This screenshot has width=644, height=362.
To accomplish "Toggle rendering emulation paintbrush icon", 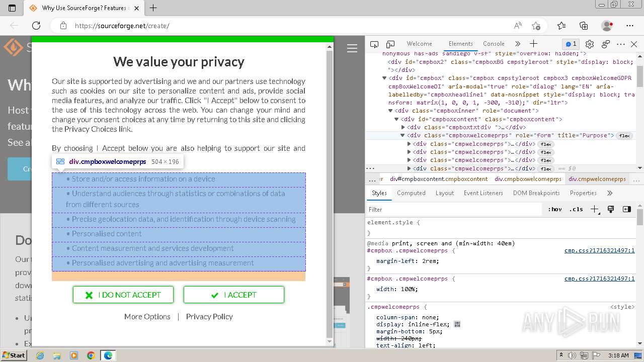I will [611, 209].
